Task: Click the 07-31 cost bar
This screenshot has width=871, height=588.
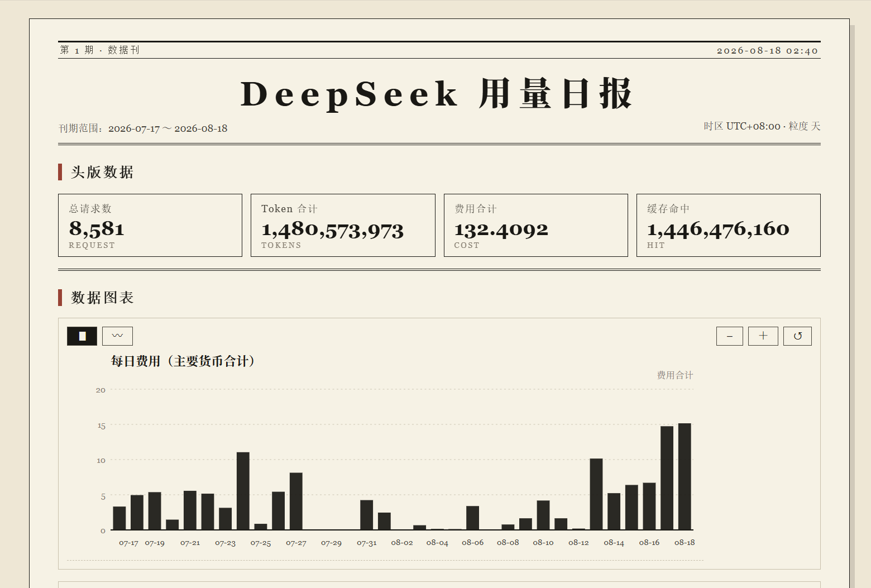Action: click(x=366, y=515)
